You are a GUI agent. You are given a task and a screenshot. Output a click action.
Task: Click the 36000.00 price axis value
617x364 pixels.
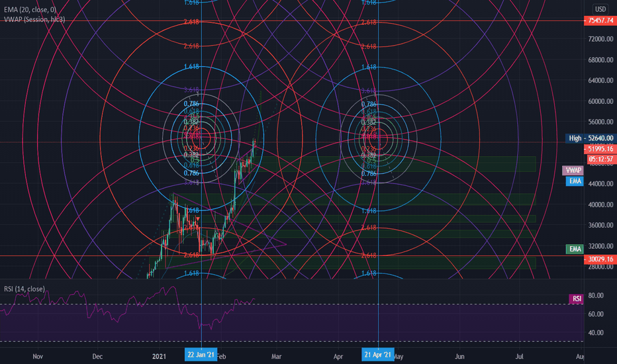[x=600, y=225]
